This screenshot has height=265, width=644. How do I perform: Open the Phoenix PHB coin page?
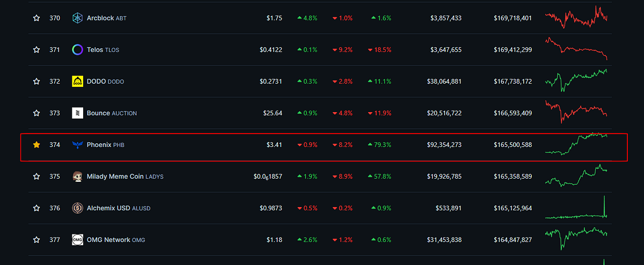(106, 145)
